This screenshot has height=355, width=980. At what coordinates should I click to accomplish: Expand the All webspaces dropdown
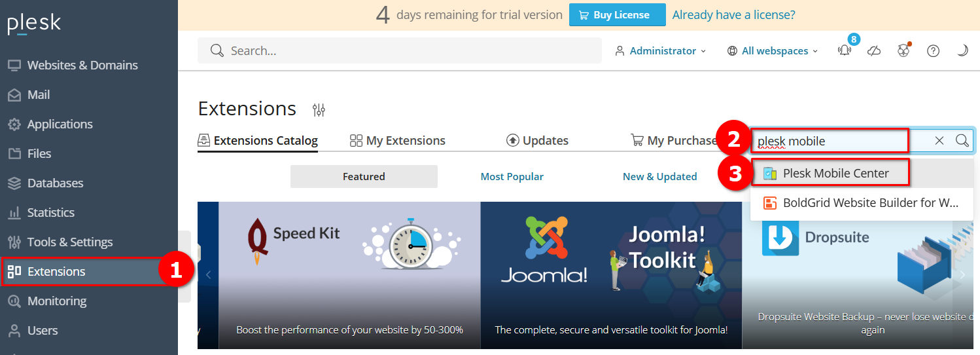[773, 50]
